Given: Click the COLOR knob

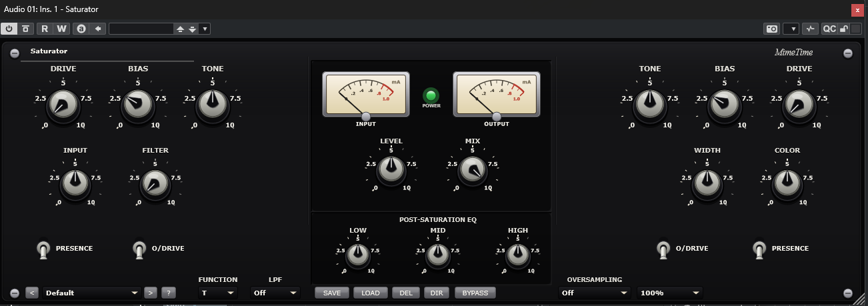Looking at the screenshot, I should (x=787, y=183).
